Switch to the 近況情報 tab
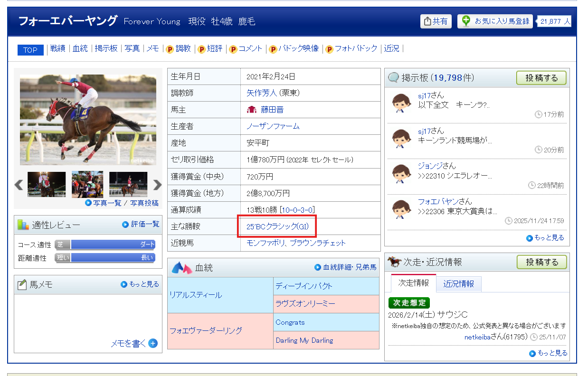 [x=458, y=284]
